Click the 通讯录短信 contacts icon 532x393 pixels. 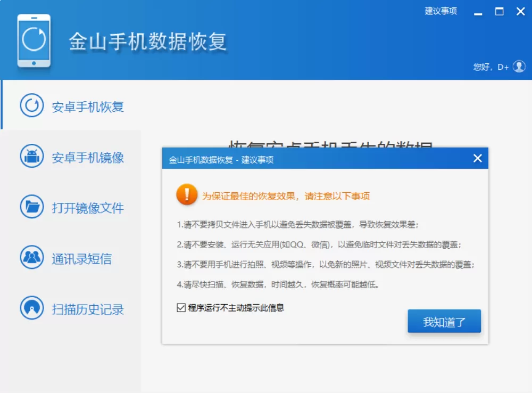[x=32, y=257]
